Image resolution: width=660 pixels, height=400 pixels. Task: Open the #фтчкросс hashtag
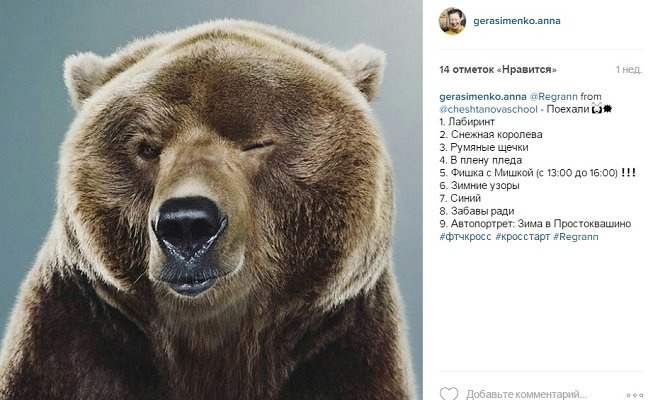465,237
